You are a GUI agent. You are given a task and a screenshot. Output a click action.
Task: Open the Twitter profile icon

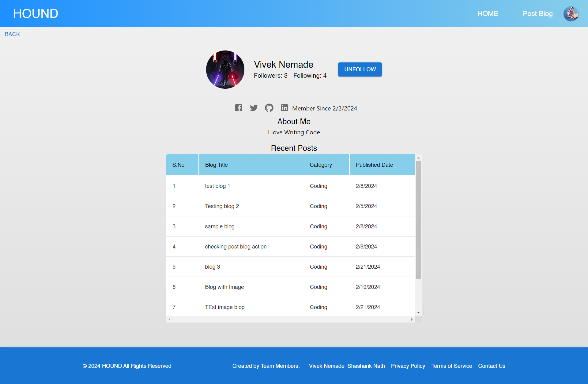(254, 108)
